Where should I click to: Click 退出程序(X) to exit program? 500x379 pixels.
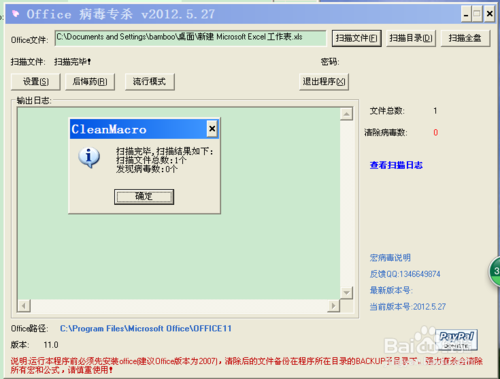[x=324, y=82]
